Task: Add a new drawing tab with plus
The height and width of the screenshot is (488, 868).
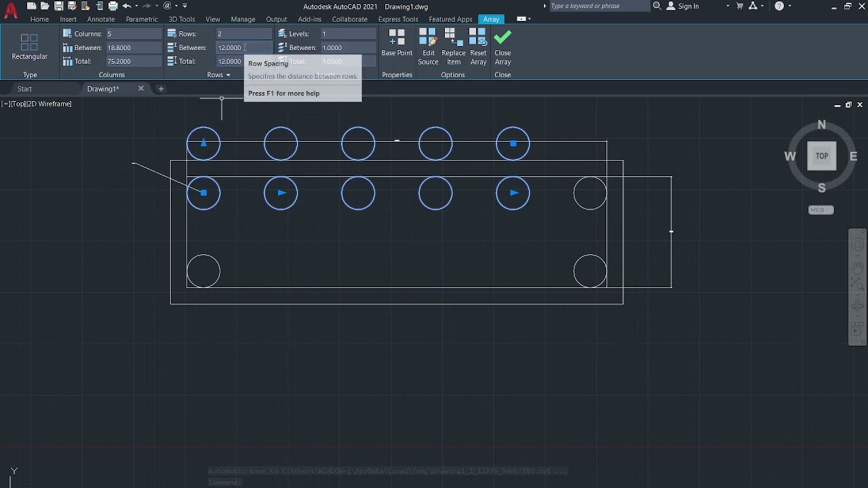Action: click(x=161, y=89)
